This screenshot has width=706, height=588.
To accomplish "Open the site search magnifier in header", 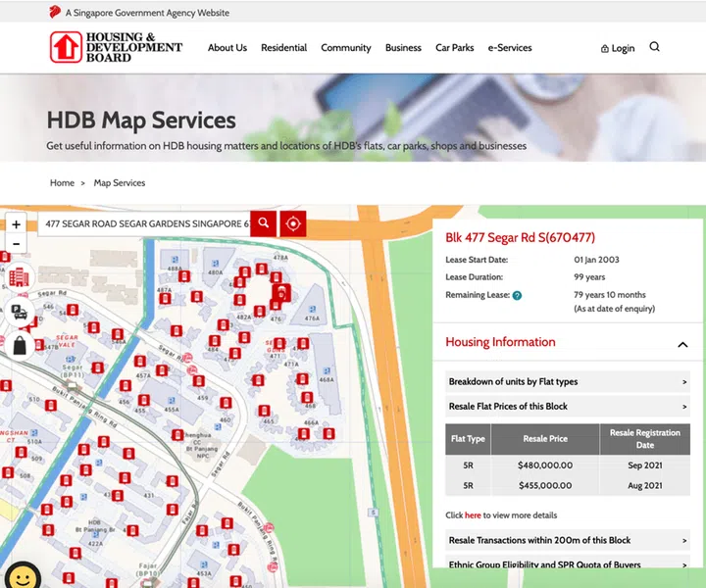I will (x=655, y=47).
